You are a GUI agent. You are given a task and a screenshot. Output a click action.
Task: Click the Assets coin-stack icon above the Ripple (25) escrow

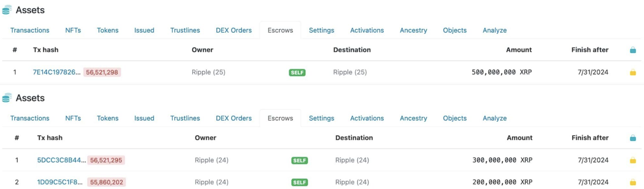[x=6, y=10]
